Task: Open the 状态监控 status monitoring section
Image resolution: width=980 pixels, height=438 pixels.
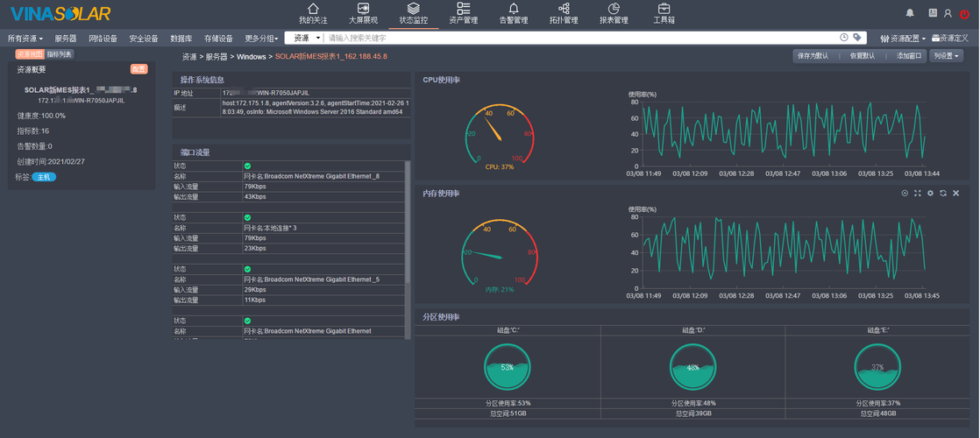Action: pyautogui.click(x=413, y=13)
